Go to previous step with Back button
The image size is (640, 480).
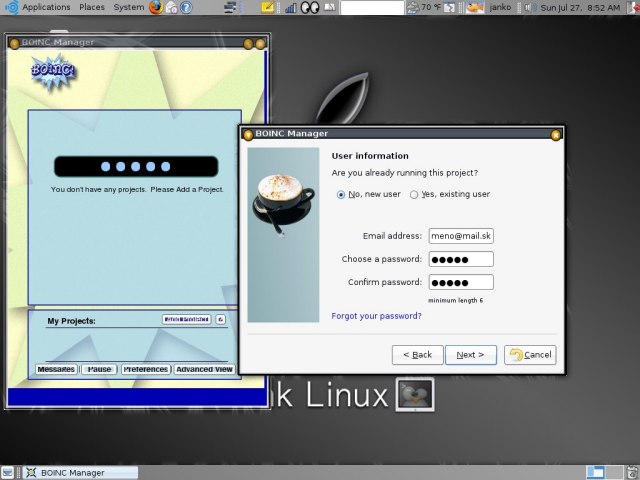click(417, 355)
